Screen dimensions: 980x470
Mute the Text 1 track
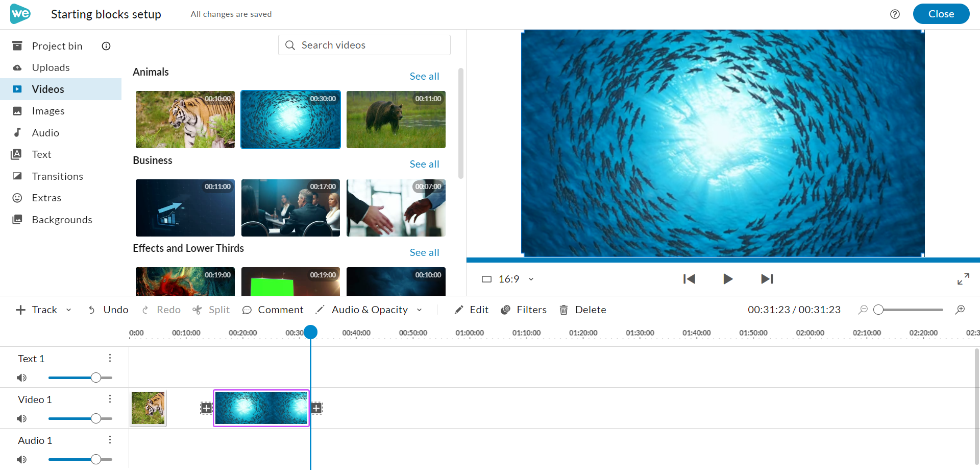point(21,378)
